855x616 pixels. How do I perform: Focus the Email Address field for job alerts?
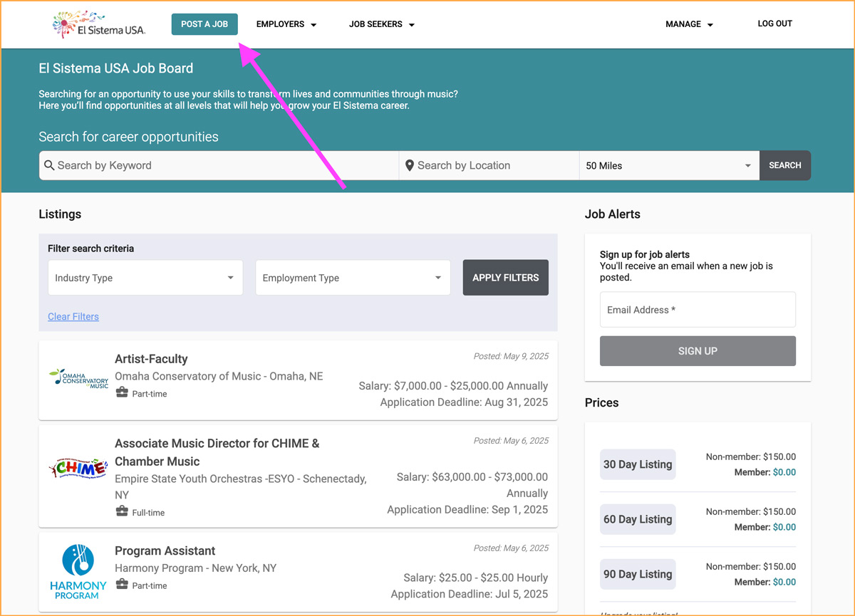[x=698, y=310]
